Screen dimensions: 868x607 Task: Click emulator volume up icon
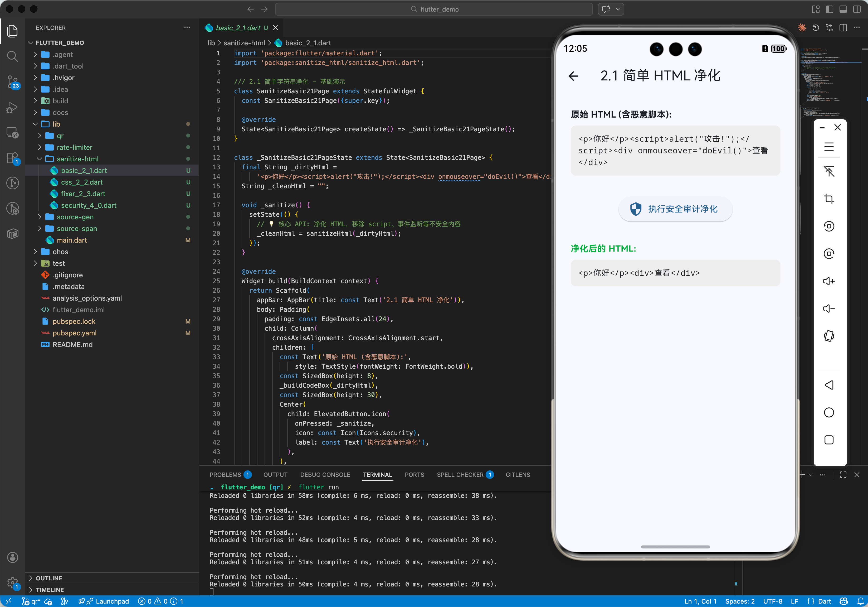829,281
